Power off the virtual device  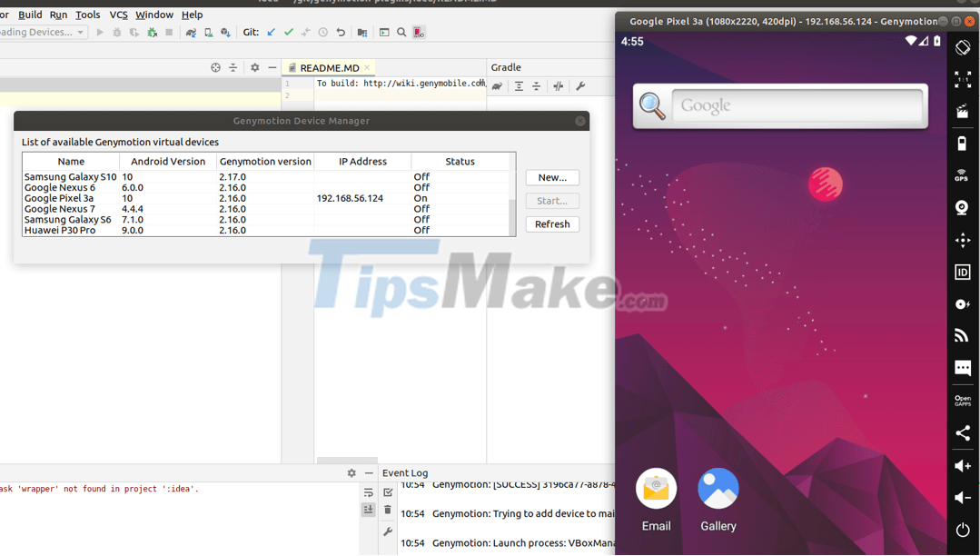tap(963, 529)
